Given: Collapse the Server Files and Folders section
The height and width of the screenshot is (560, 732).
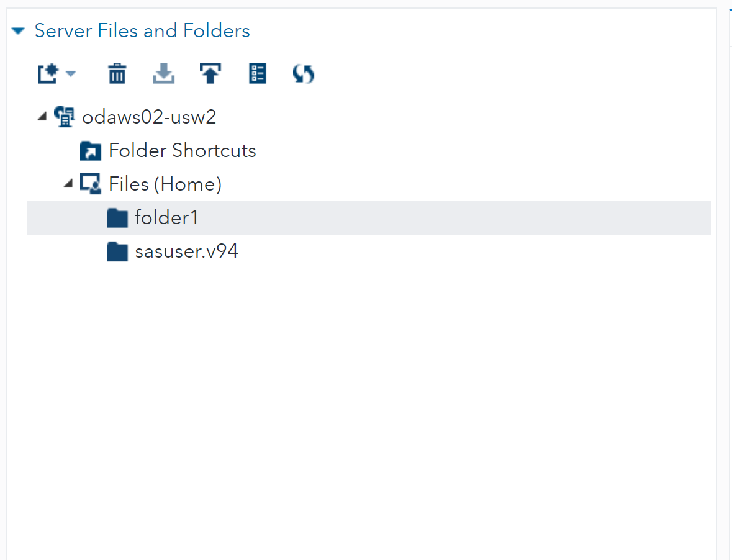Looking at the screenshot, I should pos(18,30).
